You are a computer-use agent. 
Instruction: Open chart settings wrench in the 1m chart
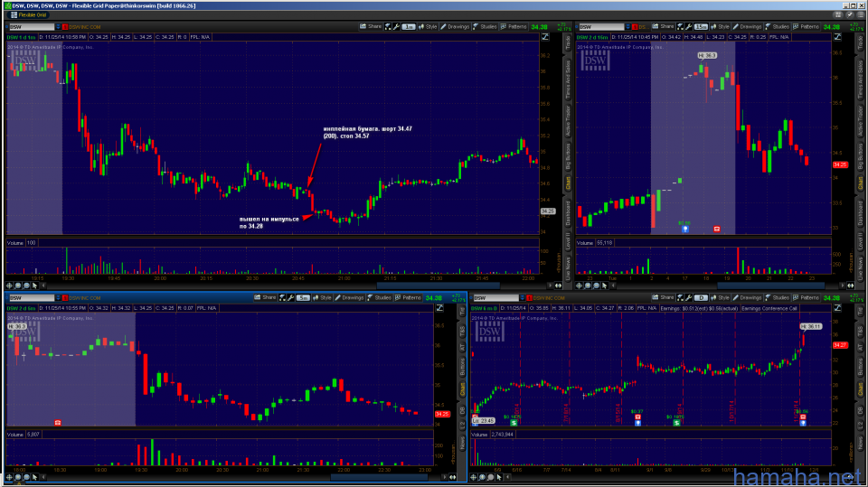pos(396,26)
